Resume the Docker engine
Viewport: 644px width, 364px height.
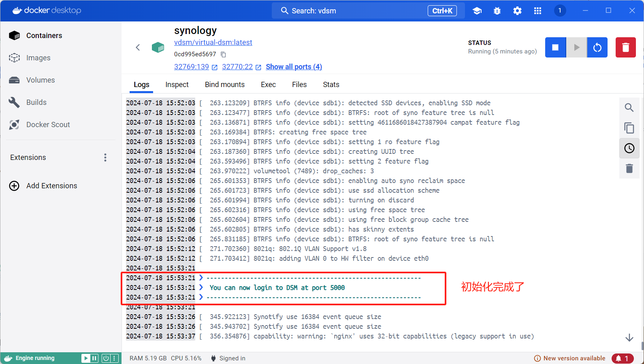[85, 358]
